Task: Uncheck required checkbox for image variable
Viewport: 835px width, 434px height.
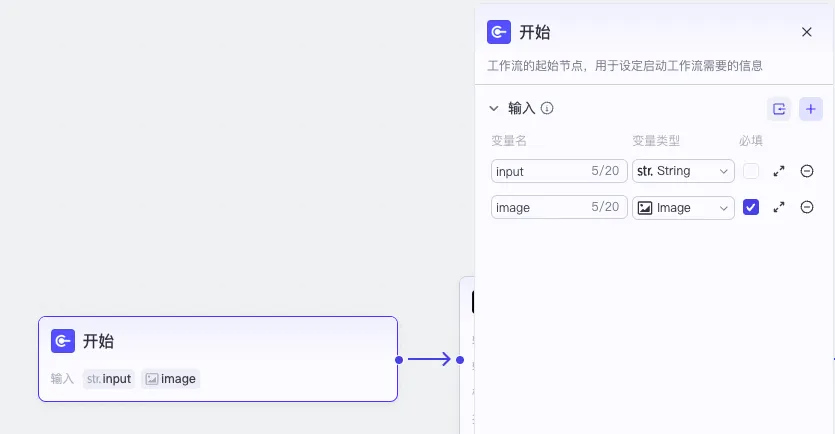Action: point(750,207)
